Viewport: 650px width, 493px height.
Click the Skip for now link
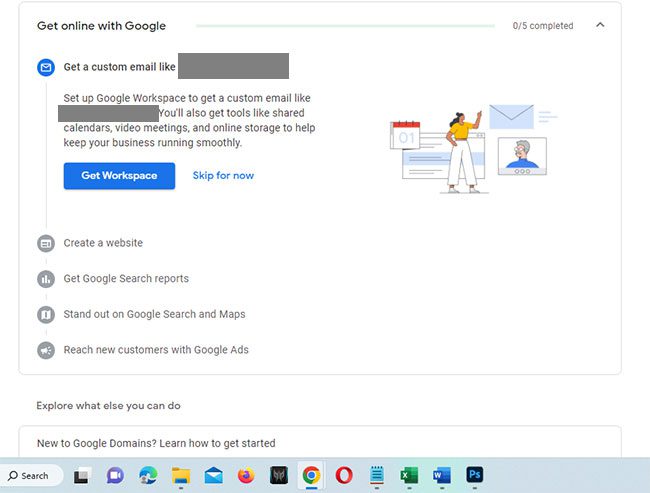tap(223, 176)
